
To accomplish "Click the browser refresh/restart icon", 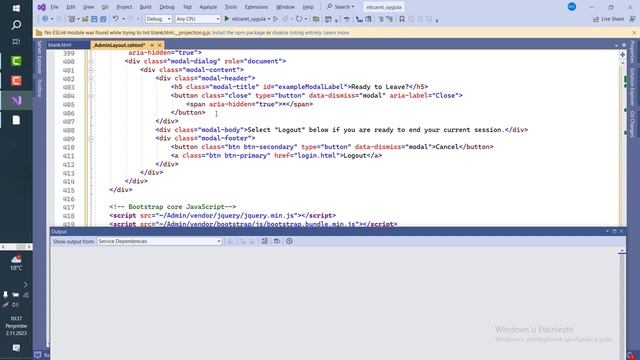I will pyautogui.click(x=299, y=19).
